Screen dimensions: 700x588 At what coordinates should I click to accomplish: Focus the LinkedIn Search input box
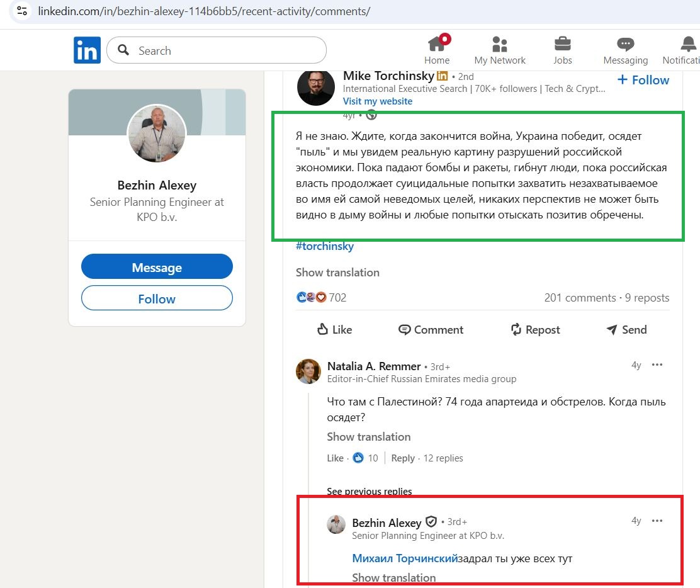tap(217, 50)
